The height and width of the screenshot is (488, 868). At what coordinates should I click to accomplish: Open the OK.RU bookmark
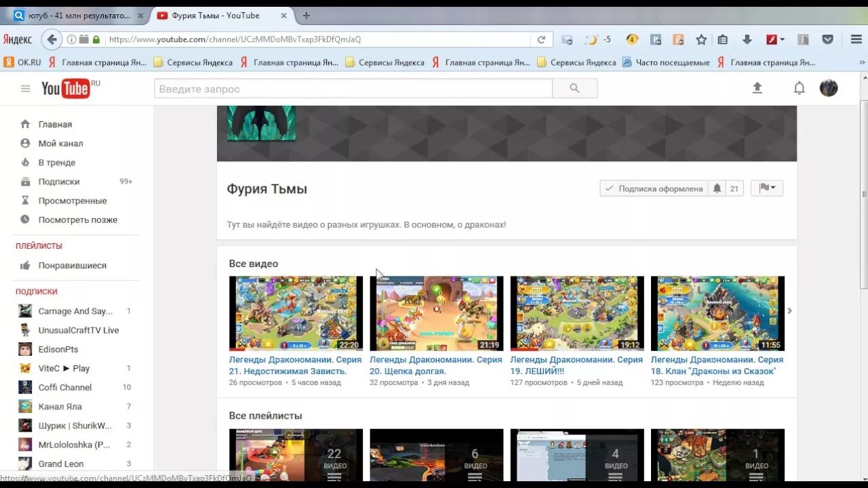[22, 62]
